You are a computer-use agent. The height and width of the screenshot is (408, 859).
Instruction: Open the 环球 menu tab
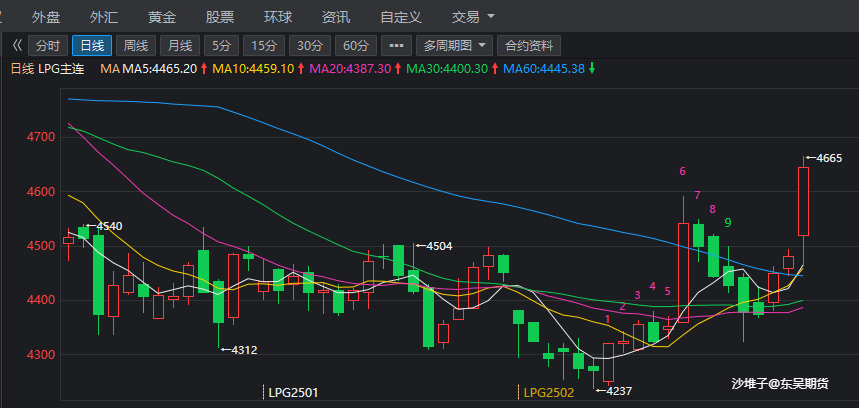pos(278,17)
